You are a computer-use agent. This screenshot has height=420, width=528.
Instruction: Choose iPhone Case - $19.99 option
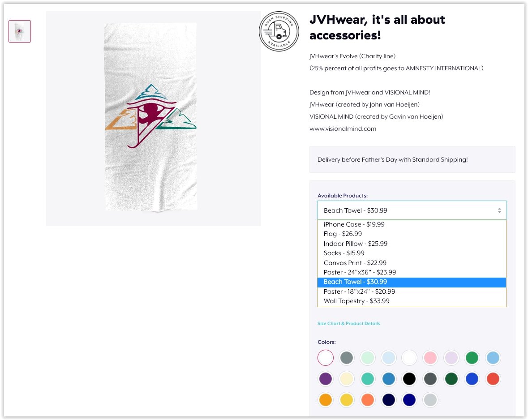pyautogui.click(x=412, y=224)
